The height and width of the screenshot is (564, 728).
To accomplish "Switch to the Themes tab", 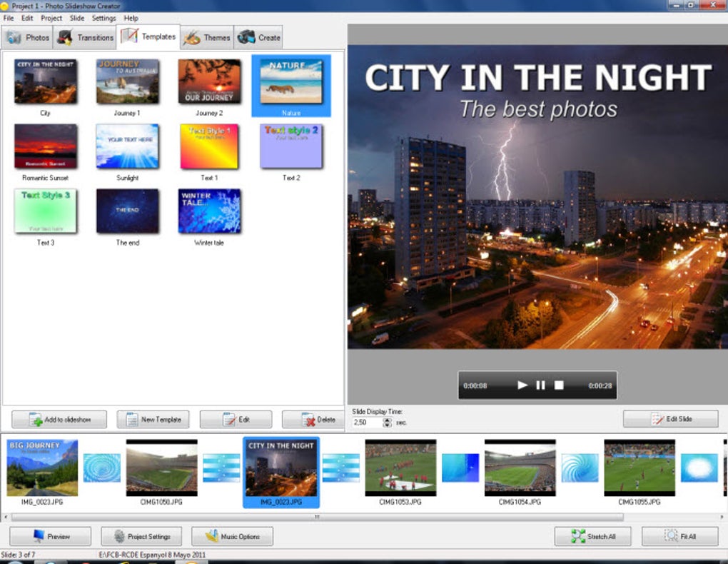I will 207,36.
